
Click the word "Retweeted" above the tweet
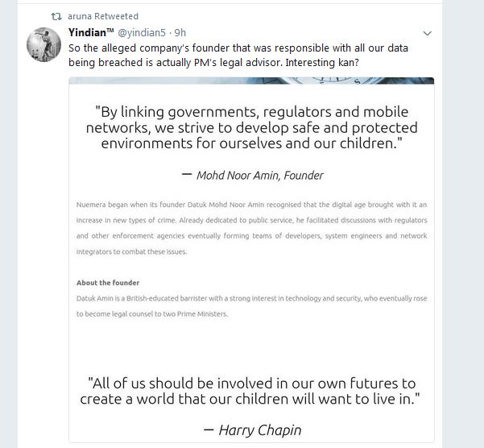pos(116,16)
